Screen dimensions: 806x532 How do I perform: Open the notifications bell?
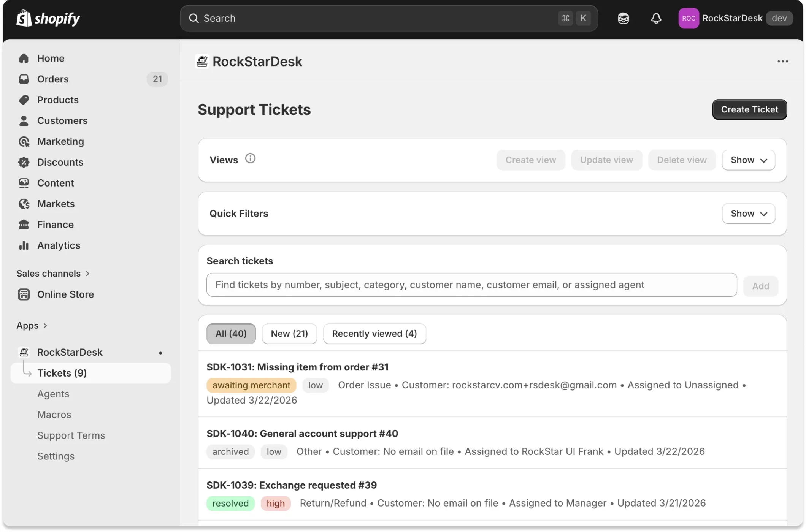coord(656,18)
